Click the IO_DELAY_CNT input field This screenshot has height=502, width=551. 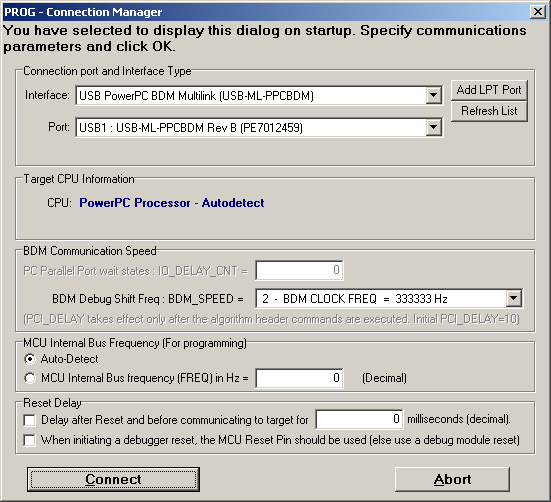point(299,270)
